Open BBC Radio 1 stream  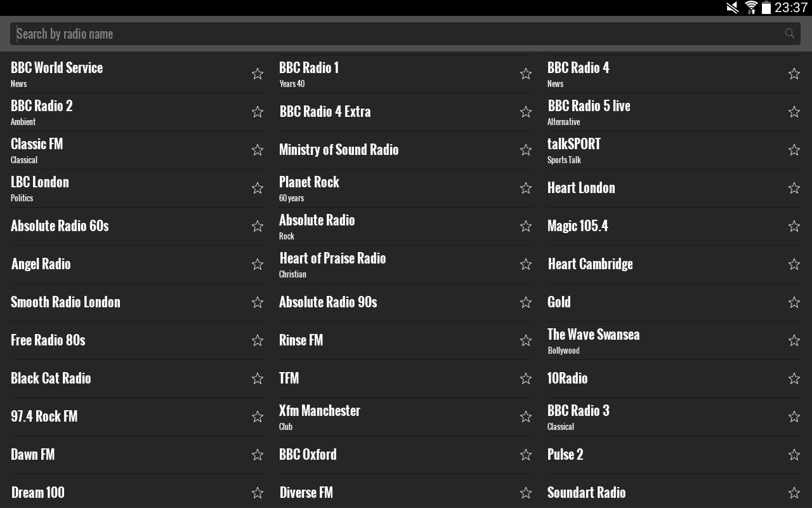(309, 68)
